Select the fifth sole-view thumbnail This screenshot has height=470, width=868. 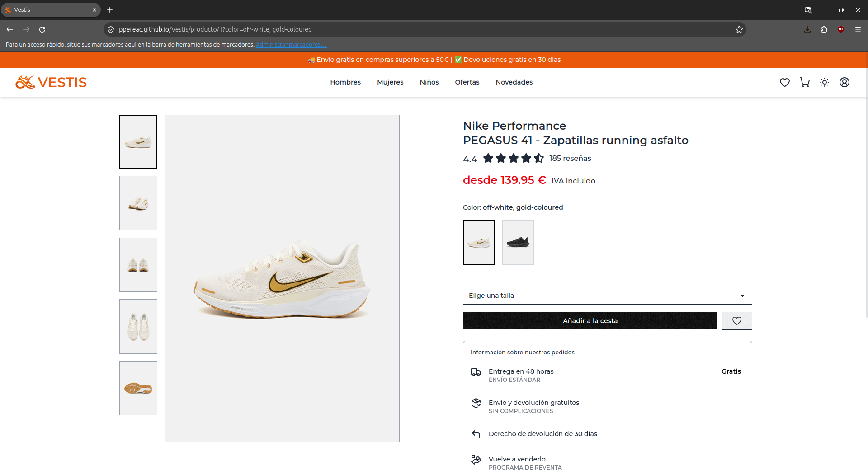[x=138, y=388]
